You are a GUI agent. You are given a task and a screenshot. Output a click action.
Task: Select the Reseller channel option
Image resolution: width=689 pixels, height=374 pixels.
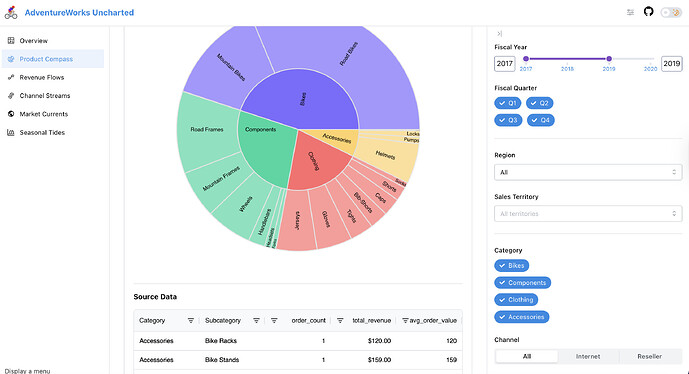click(649, 356)
